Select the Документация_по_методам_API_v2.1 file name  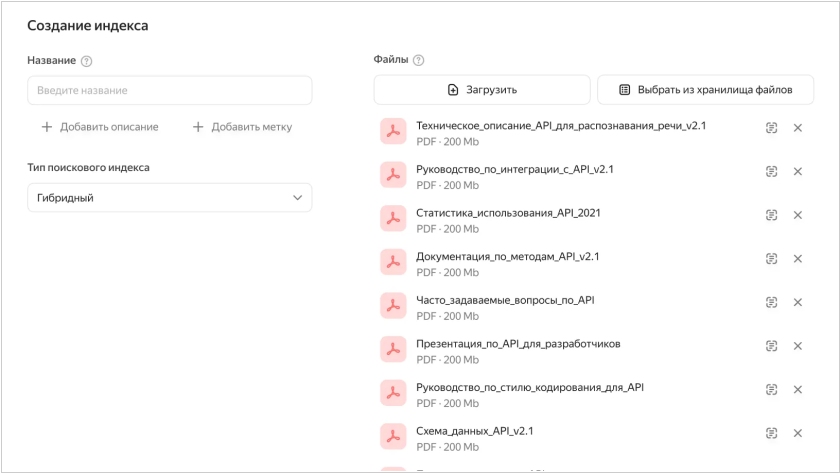click(507, 257)
